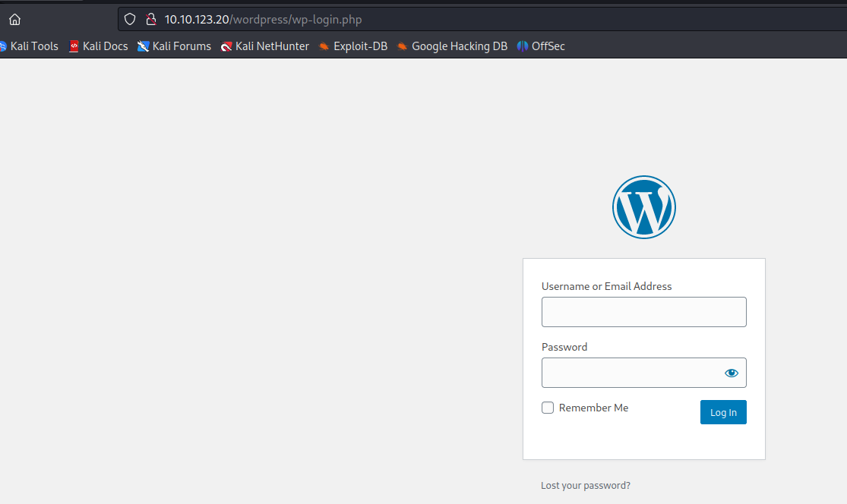Focus the Username or Email Address field

pos(644,312)
